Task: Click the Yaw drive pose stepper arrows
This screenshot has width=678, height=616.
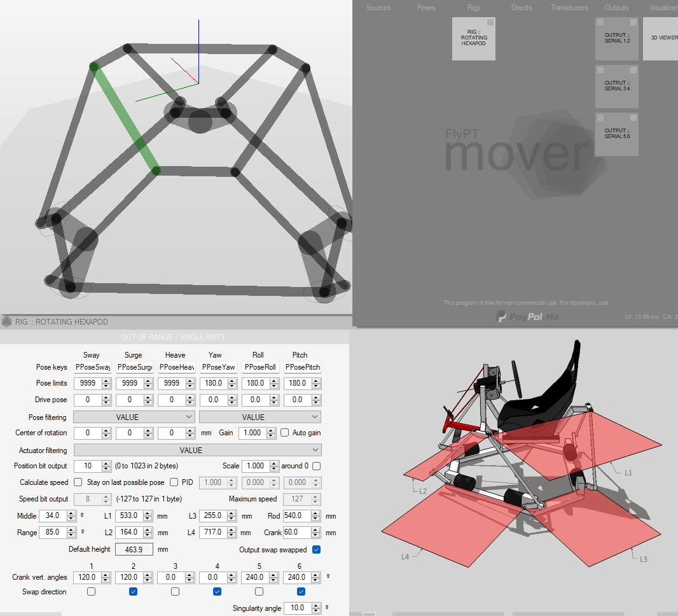Action: pos(232,400)
